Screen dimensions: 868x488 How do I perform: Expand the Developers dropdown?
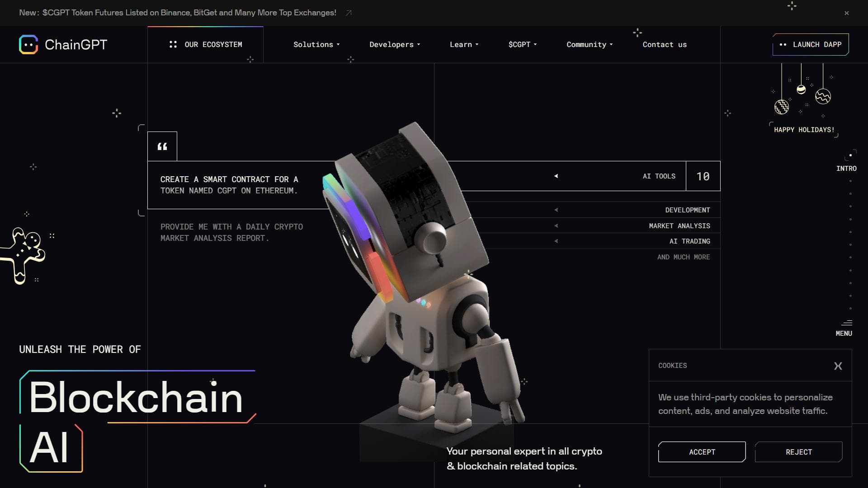(395, 44)
